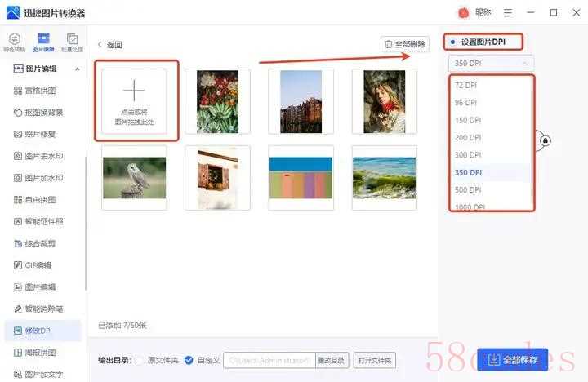The image size is (588, 382).
Task: Click the 智能证件照 icon
Action: (18, 221)
